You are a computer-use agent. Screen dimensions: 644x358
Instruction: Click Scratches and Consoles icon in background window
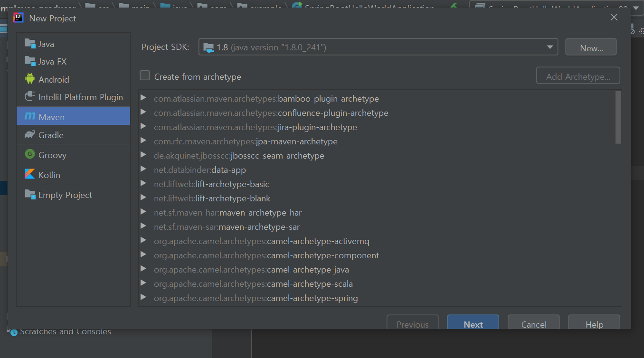coord(13,332)
